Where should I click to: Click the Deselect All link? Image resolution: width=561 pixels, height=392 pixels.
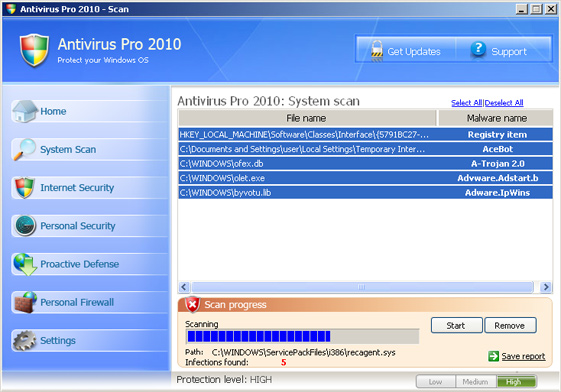click(504, 103)
